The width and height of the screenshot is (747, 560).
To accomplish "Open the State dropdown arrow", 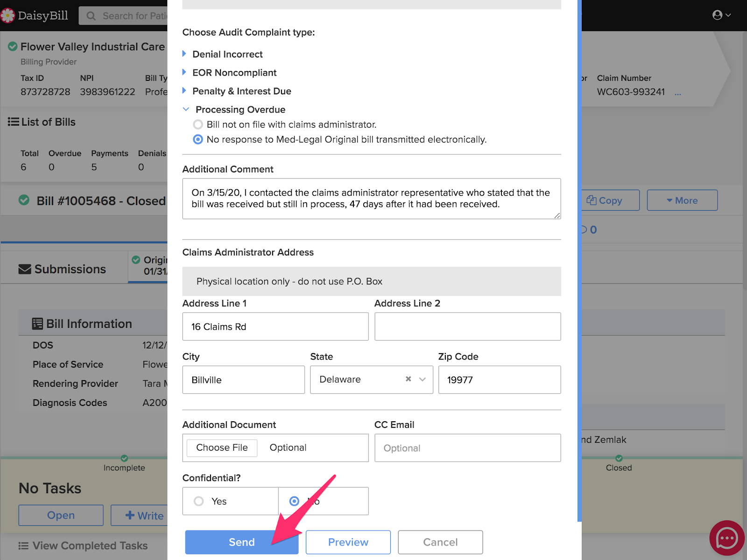I will [423, 379].
